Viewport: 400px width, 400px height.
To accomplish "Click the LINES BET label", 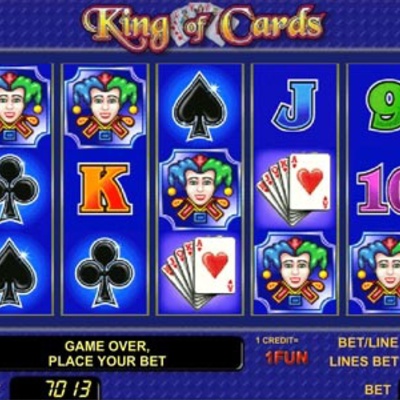I will coord(363,361).
